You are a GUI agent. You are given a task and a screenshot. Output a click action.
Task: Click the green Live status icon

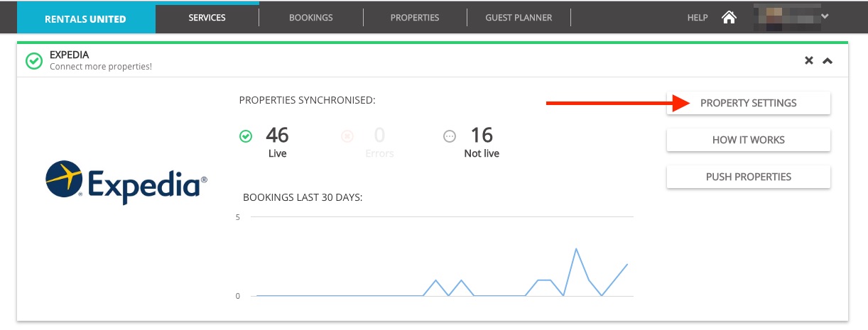click(x=246, y=136)
